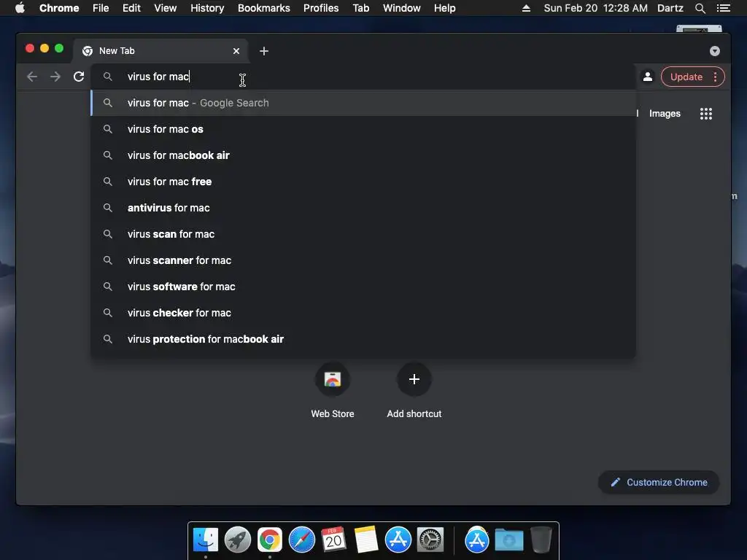Open the View menu
The height and width of the screenshot is (560, 747).
tap(166, 8)
